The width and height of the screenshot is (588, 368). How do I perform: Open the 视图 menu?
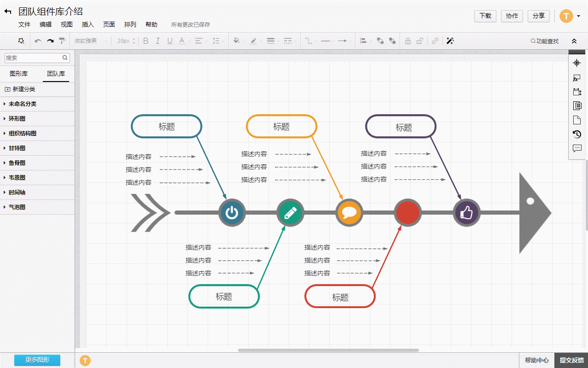coord(67,25)
